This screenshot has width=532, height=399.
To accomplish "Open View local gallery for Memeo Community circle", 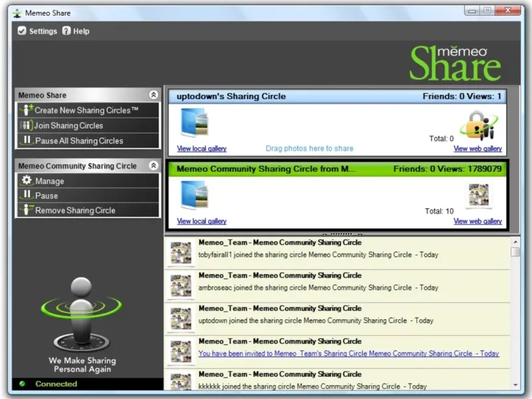I will click(201, 221).
